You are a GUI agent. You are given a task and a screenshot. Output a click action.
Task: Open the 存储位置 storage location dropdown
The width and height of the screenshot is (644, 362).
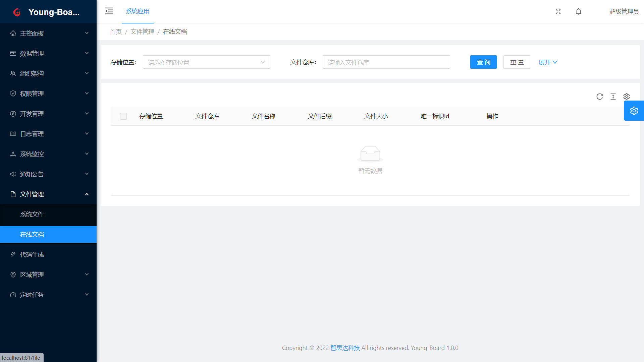[206, 62]
